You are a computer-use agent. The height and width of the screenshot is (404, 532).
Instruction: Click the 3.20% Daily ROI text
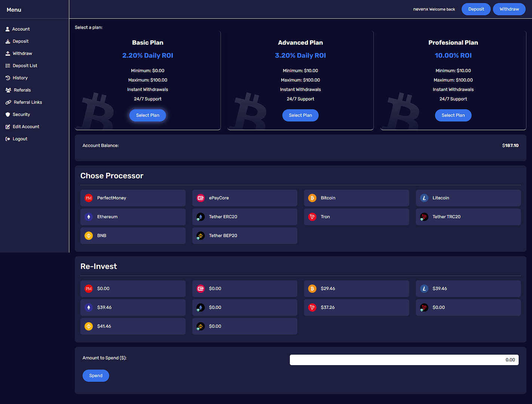click(300, 55)
